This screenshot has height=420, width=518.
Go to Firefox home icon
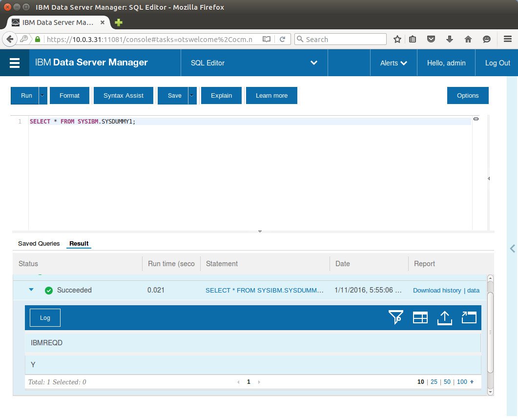[468, 40]
